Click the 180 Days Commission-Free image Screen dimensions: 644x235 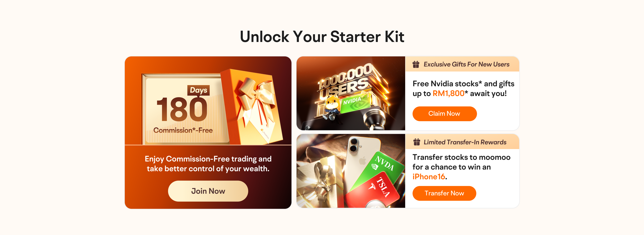coord(208,101)
